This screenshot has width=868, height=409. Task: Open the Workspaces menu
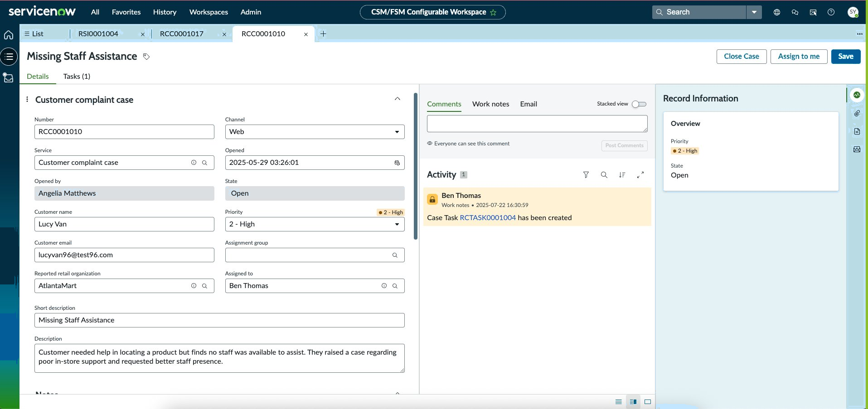(209, 12)
